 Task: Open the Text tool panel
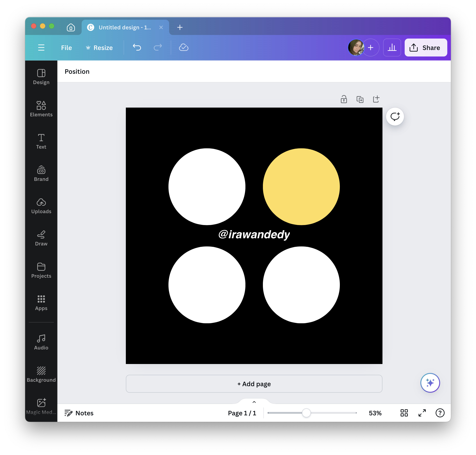[x=41, y=141]
